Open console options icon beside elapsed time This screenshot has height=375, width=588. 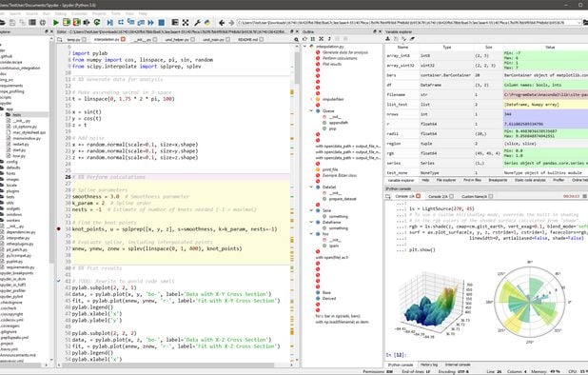tap(584, 196)
